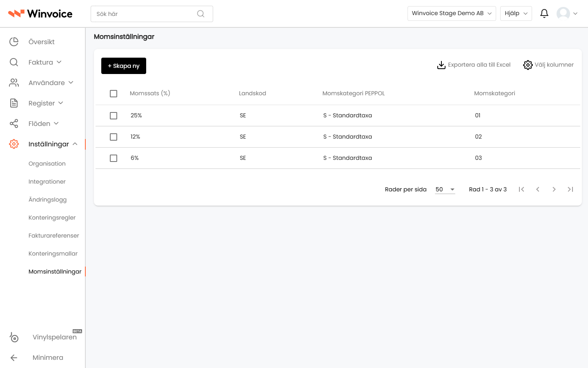Click the Skapa ny button
Screen dimensions: 588x368
pyautogui.click(x=124, y=66)
